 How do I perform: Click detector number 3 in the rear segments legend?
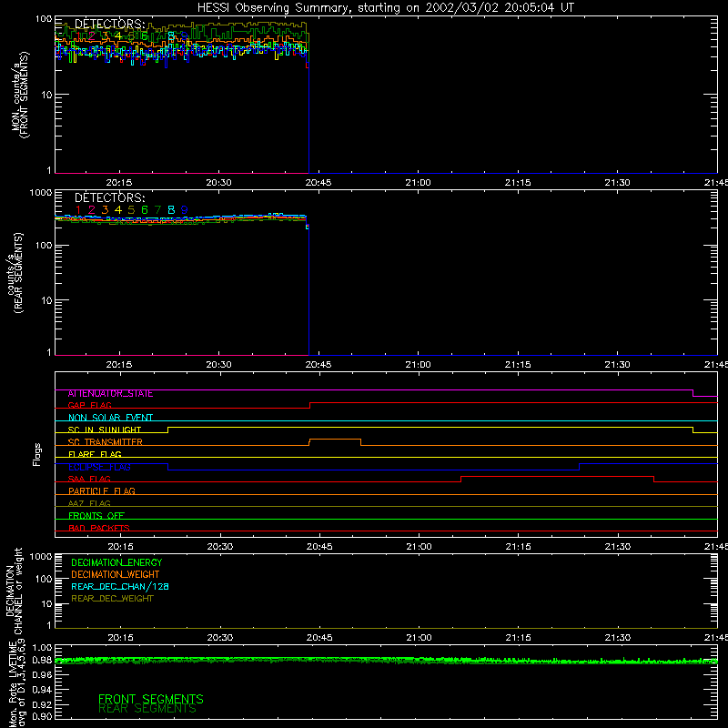pos(105,210)
